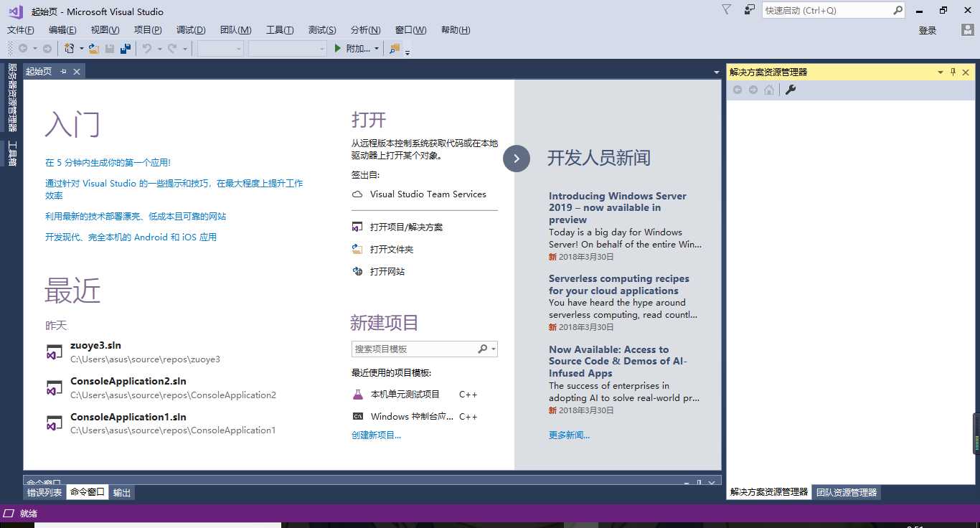
Task: Click the Navigate Backward toolbar icon
Action: tap(23, 48)
